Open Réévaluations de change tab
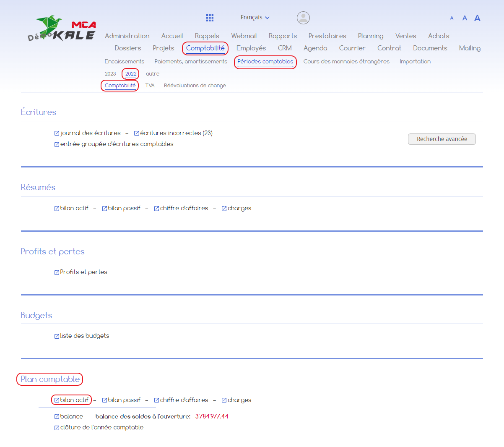Image resolution: width=504 pixels, height=447 pixels. coord(195,86)
